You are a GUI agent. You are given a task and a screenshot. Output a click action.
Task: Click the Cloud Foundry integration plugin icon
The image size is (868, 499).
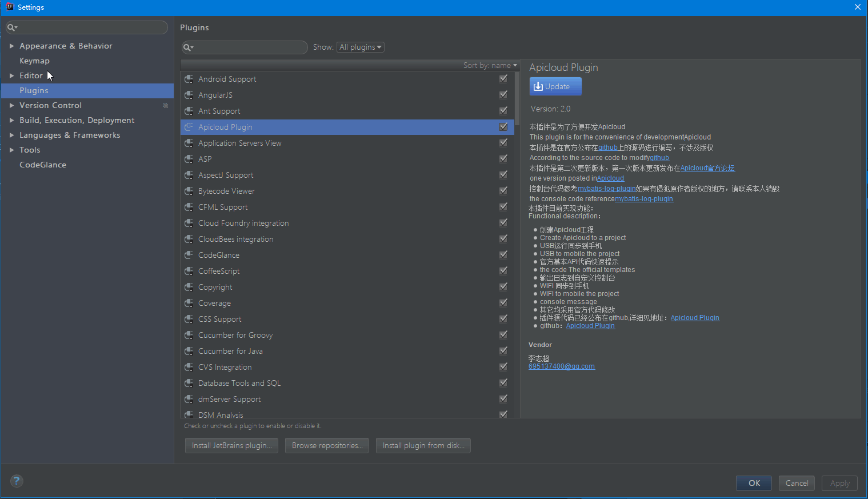[x=189, y=223]
